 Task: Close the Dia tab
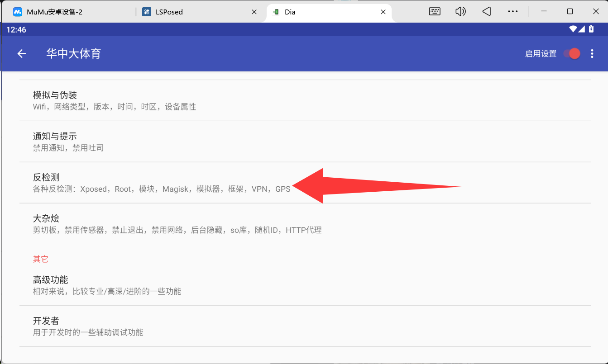coord(383,12)
